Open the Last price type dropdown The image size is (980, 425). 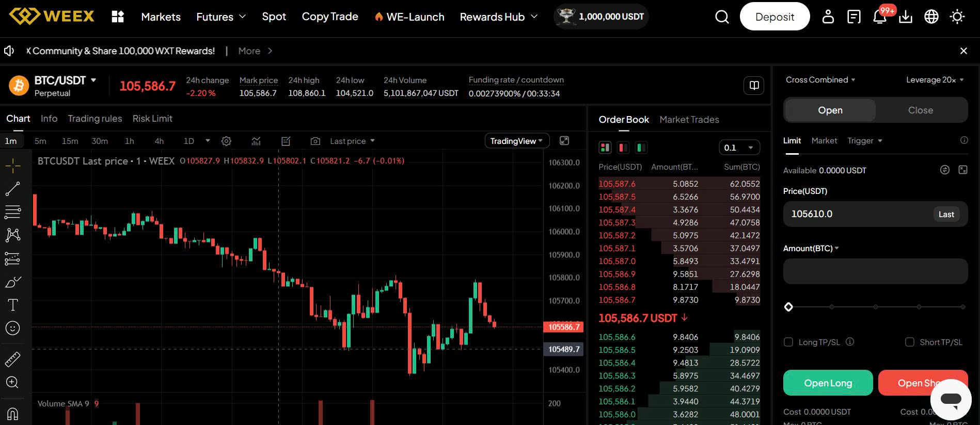pos(353,141)
